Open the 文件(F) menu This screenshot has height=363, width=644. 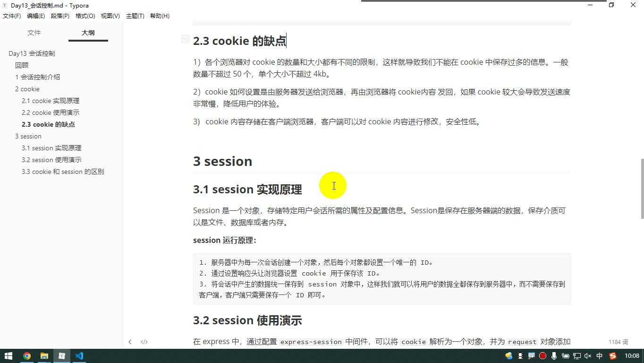point(12,16)
